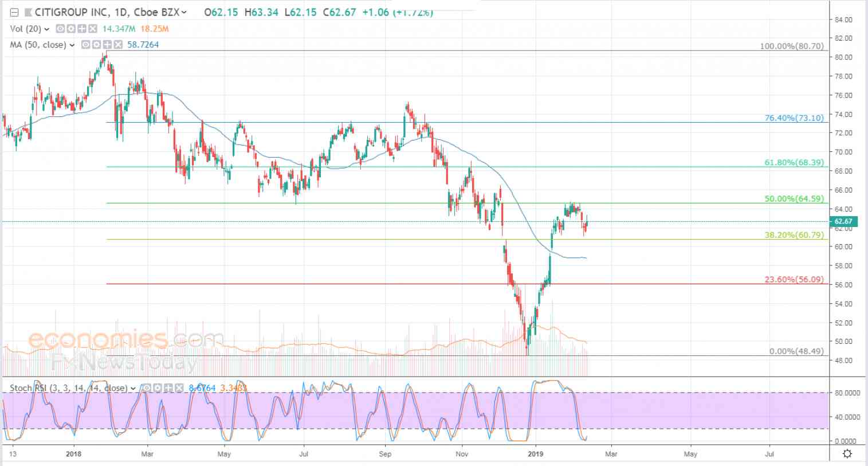Viewport: 868px width, 466px height.
Task: Click the 0.0000 Stoch RSI axis label
Action: click(847, 441)
